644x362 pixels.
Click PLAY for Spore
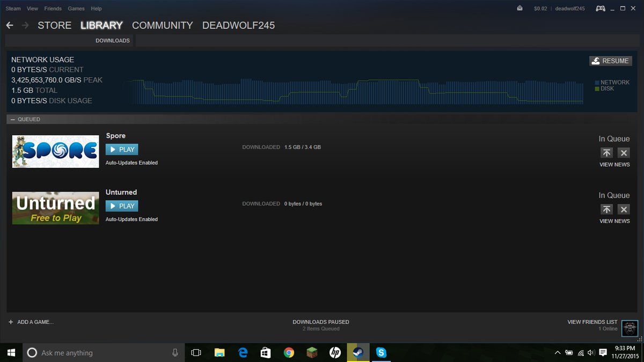click(x=122, y=150)
